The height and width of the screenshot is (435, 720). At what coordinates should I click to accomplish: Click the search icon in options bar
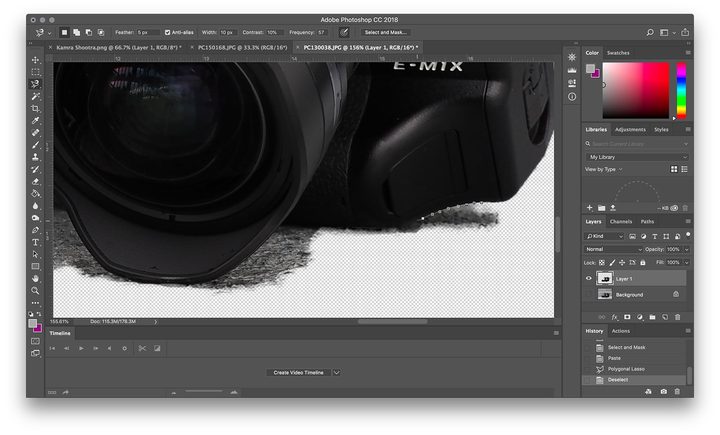(650, 33)
